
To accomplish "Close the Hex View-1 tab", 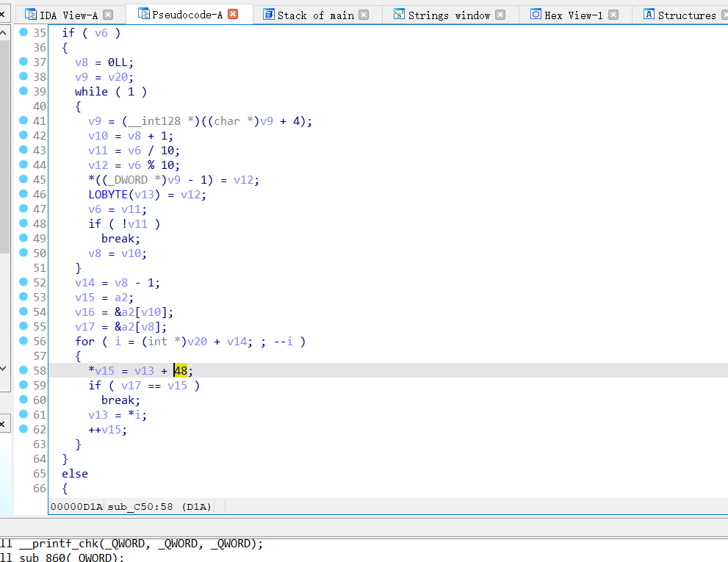I will coord(613,15).
